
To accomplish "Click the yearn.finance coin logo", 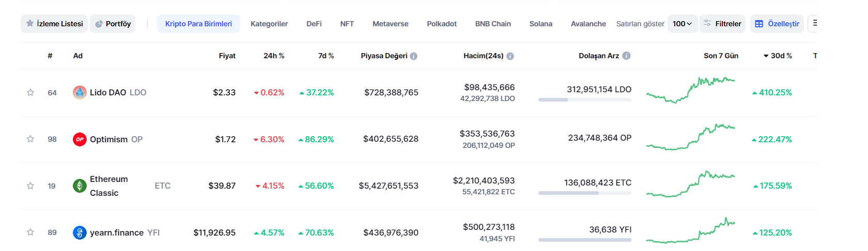I will click(x=80, y=232).
